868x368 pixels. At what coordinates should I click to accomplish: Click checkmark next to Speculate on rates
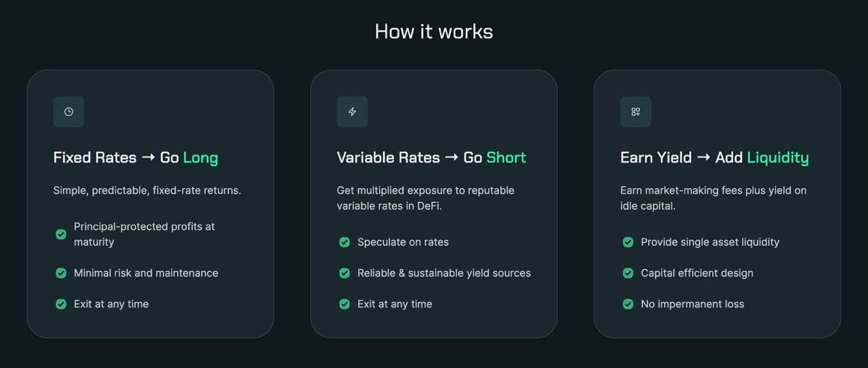pos(344,242)
